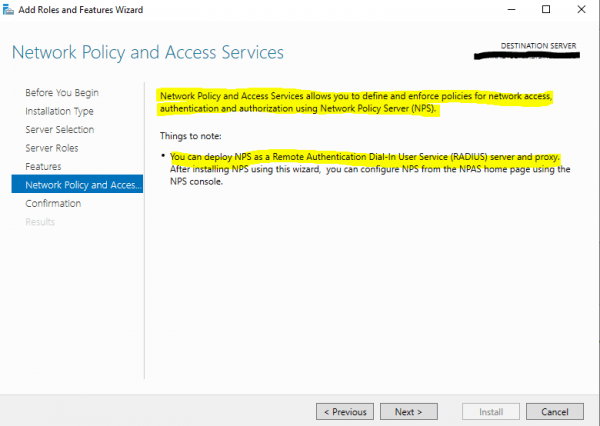The width and height of the screenshot is (600, 426).
Task: Click the 'After installing NPS' sentence
Action: pos(370,175)
